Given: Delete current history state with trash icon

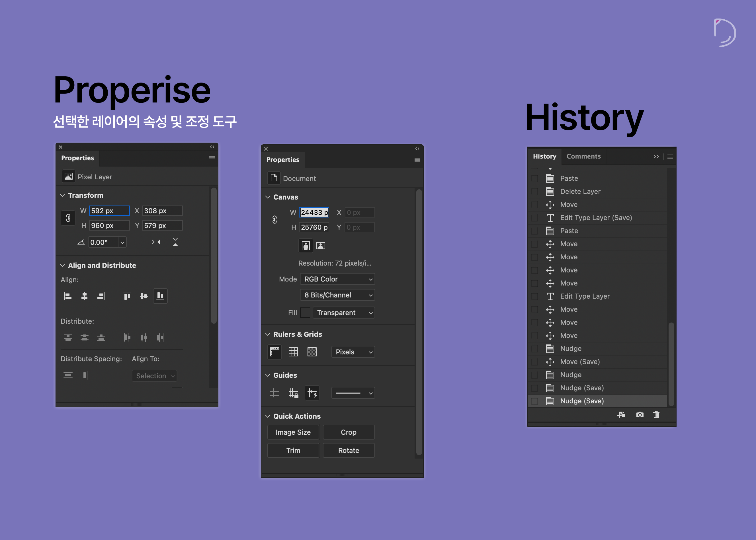Looking at the screenshot, I should (x=656, y=415).
